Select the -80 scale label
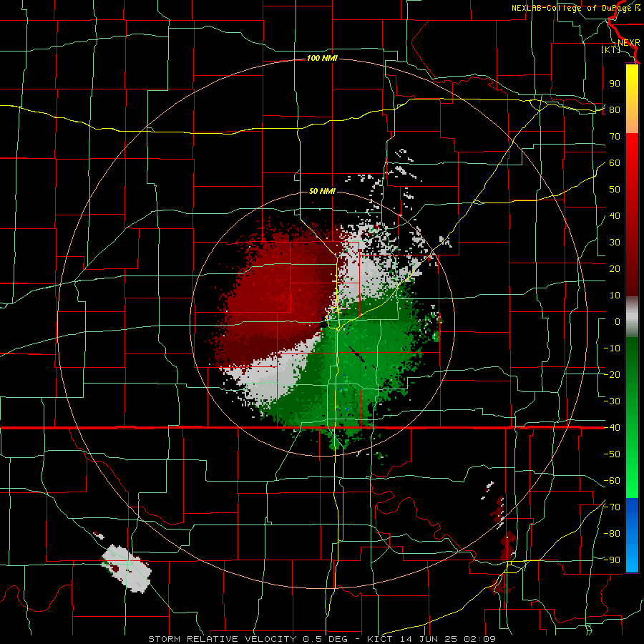 [612, 534]
